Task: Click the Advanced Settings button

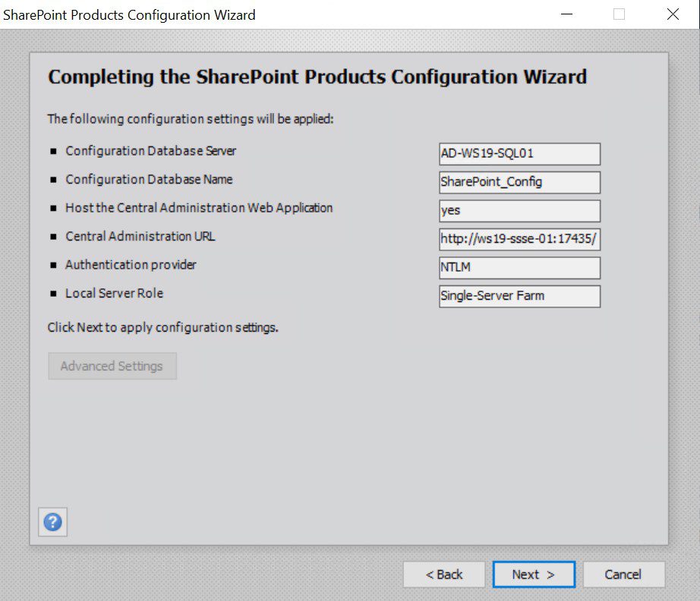Action: pos(112,366)
